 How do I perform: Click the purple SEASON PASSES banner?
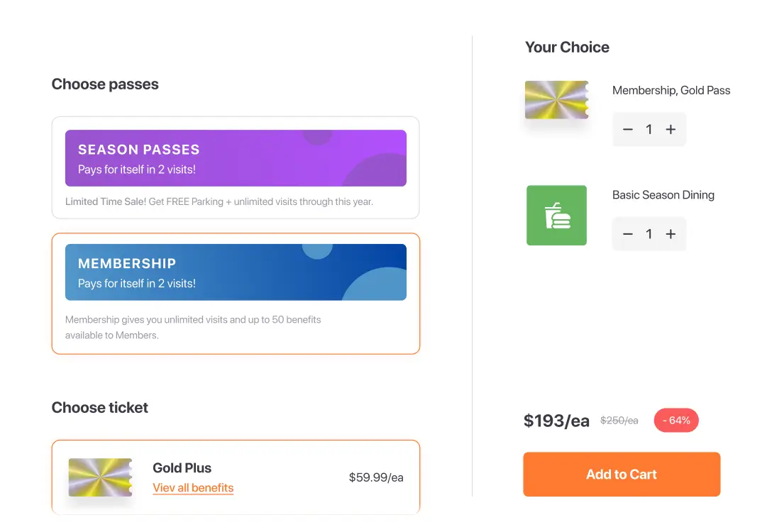tap(235, 158)
